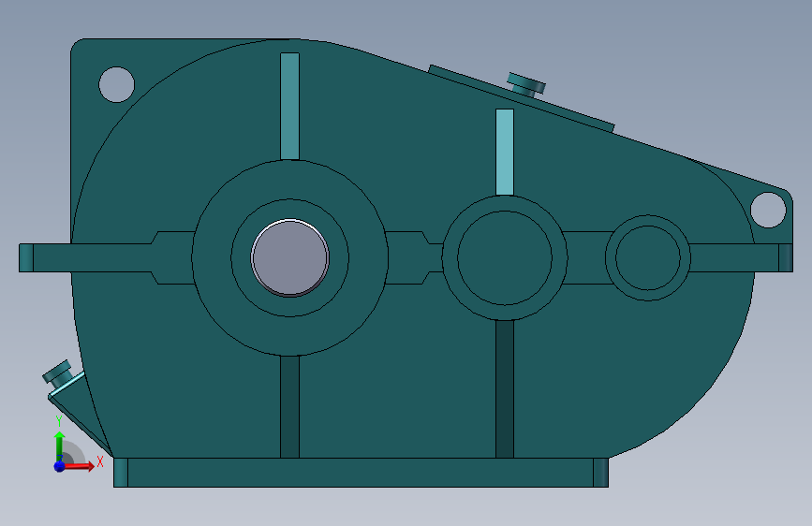Select the light rib above the large bearing
The width and height of the screenshot is (812, 526).
tap(290, 106)
